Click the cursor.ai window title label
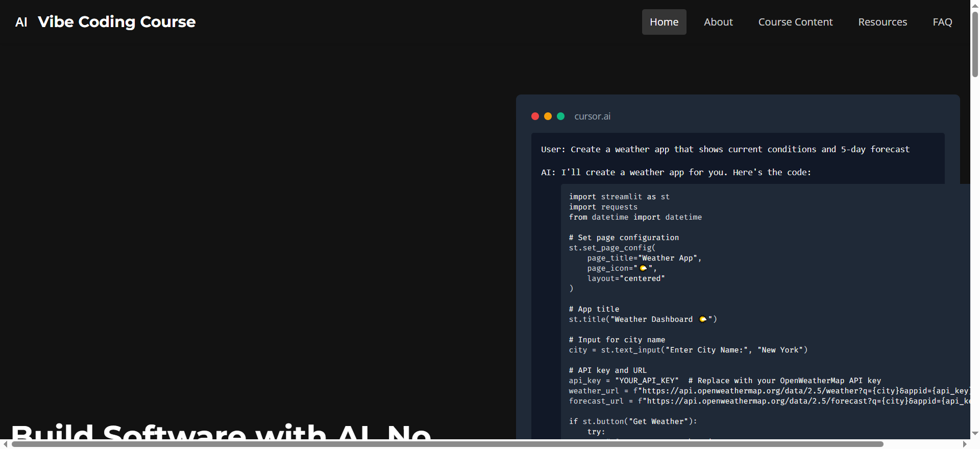980x449 pixels. (592, 116)
